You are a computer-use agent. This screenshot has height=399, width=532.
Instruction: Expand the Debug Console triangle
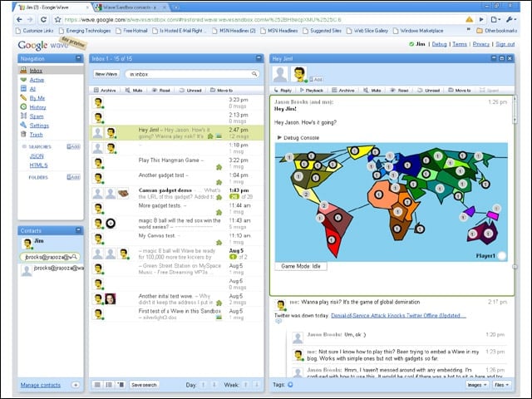click(x=279, y=137)
